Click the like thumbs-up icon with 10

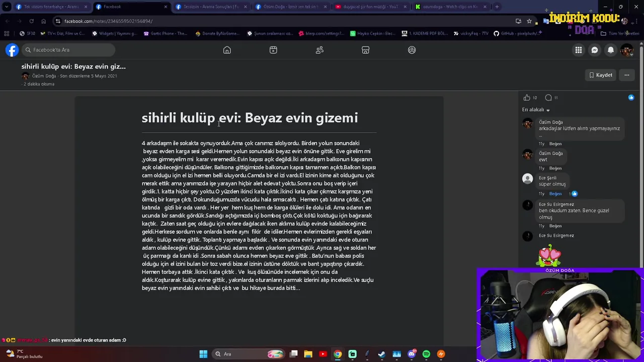tap(527, 98)
